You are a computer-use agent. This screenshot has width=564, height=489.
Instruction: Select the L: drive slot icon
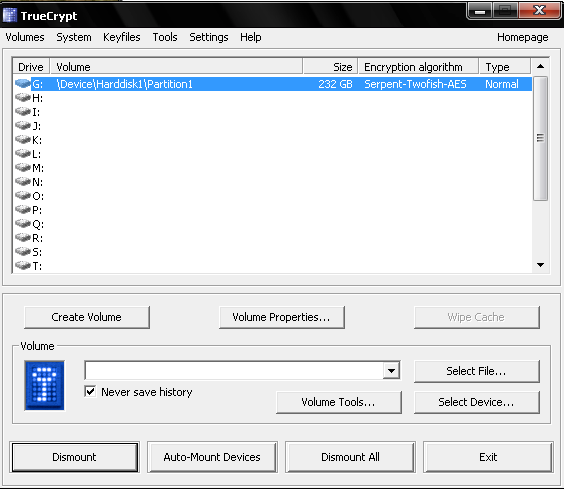pos(23,154)
